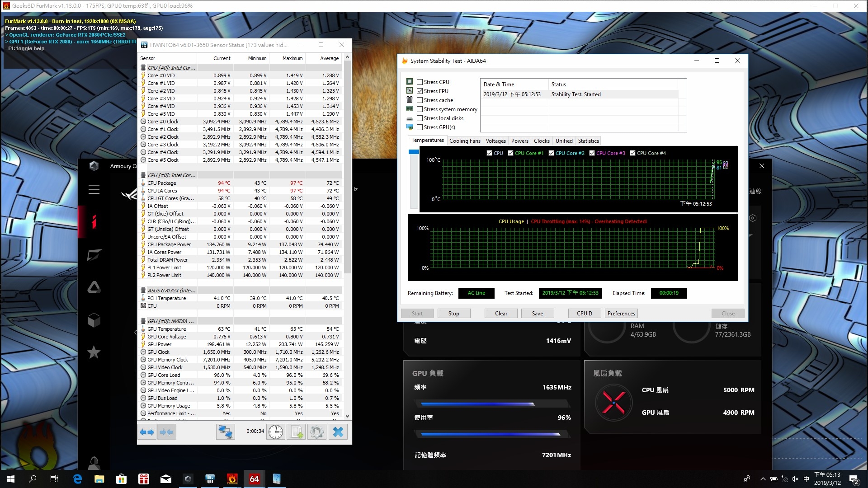Launch Microsoft Edge from taskbar
The width and height of the screenshot is (868, 488).
coord(77,479)
